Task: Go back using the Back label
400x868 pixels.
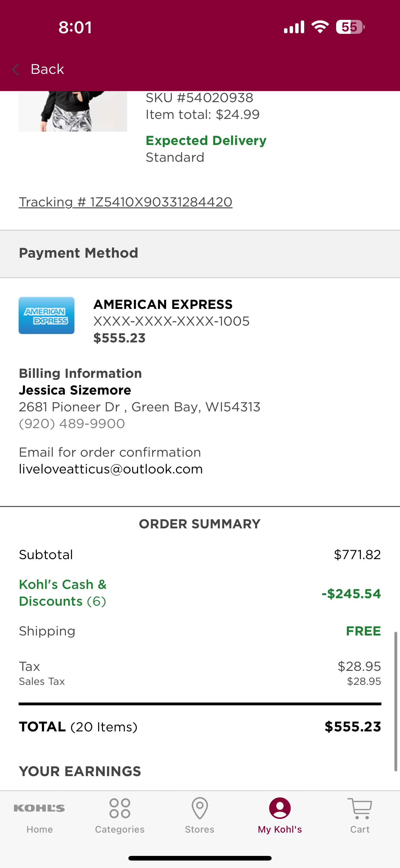Action: pos(47,69)
